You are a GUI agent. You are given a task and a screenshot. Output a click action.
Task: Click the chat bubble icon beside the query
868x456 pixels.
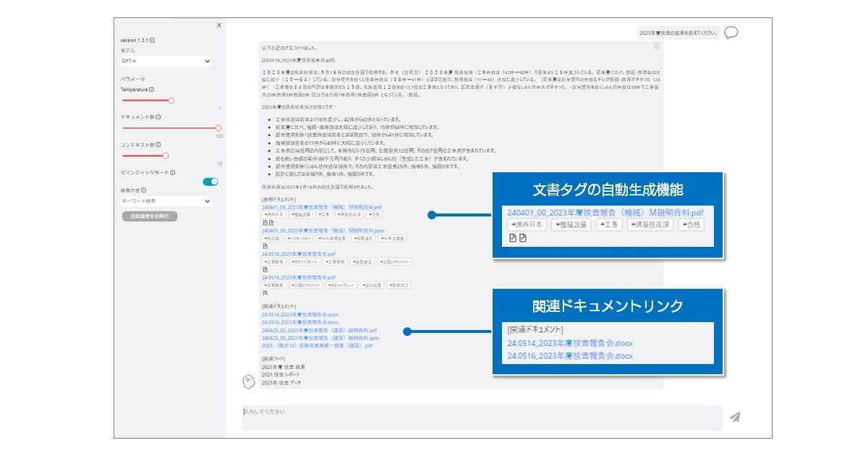coord(731,33)
